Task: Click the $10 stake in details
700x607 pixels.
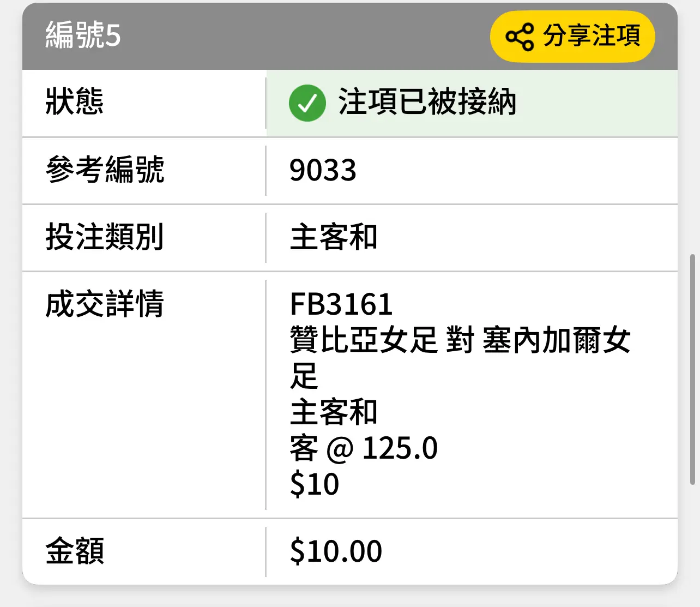Action: pos(315,484)
